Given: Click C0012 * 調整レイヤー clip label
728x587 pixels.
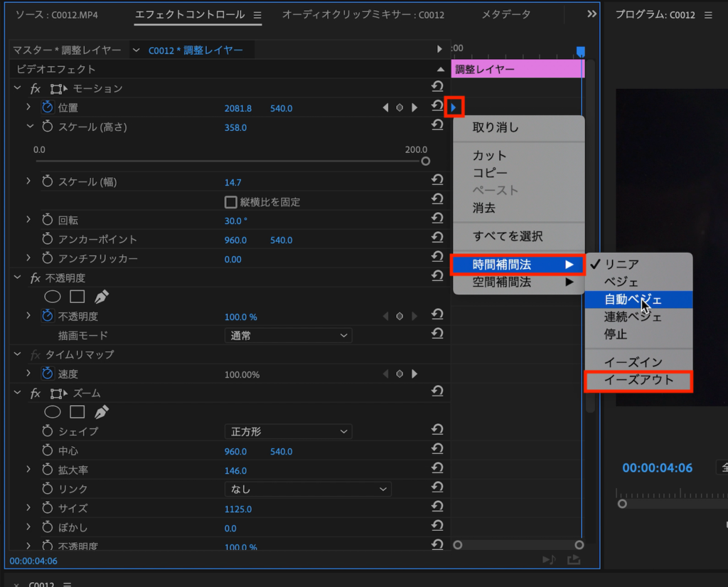Looking at the screenshot, I should click(x=196, y=51).
